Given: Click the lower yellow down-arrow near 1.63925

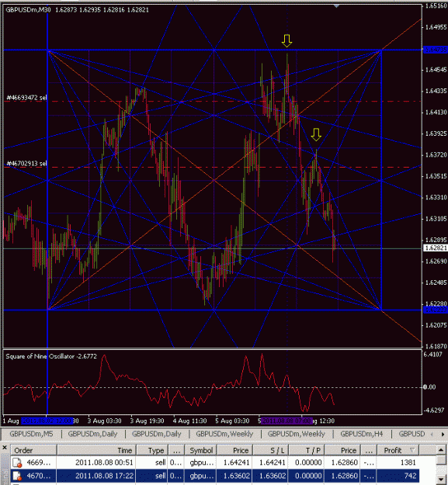Looking at the screenshot, I should [316, 135].
